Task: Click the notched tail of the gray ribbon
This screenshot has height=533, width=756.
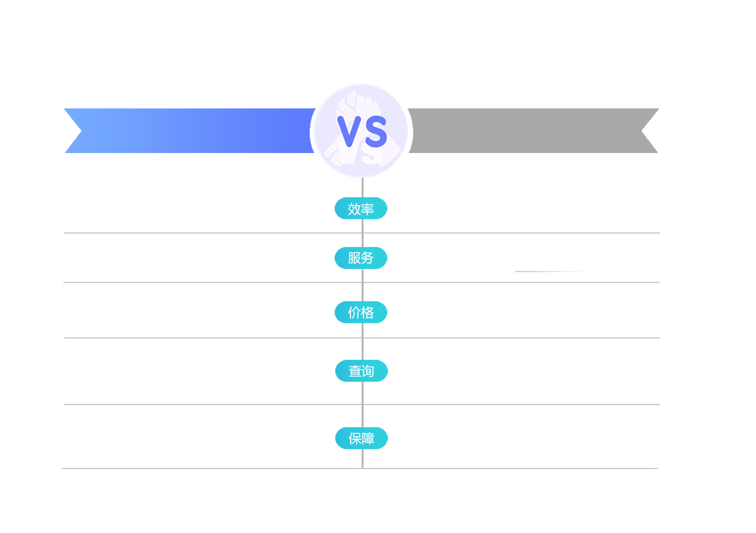Action: coord(650,130)
